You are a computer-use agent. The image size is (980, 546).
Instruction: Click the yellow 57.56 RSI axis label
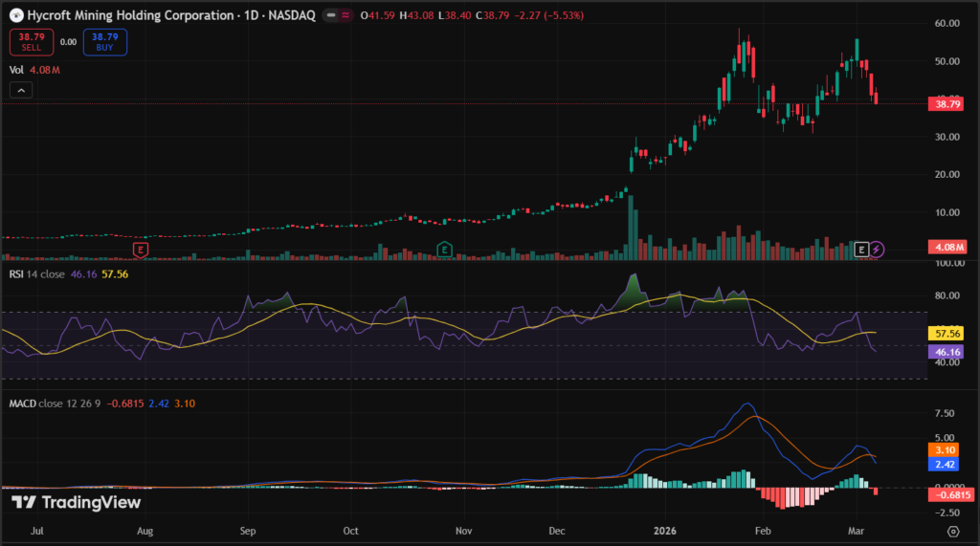click(x=947, y=334)
